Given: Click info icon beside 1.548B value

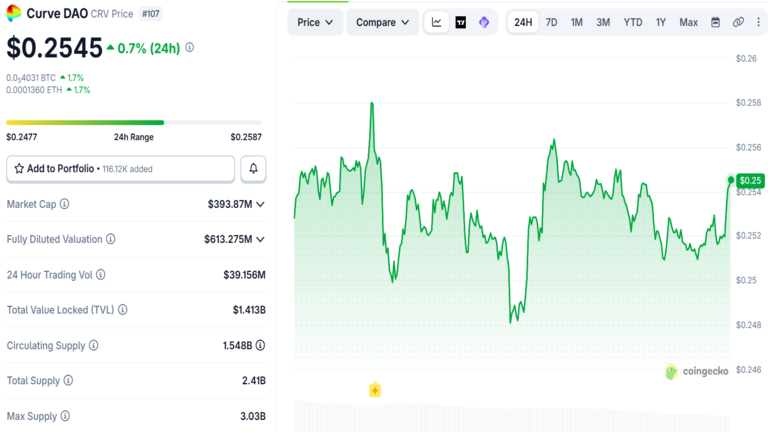Looking at the screenshot, I should point(261,345).
